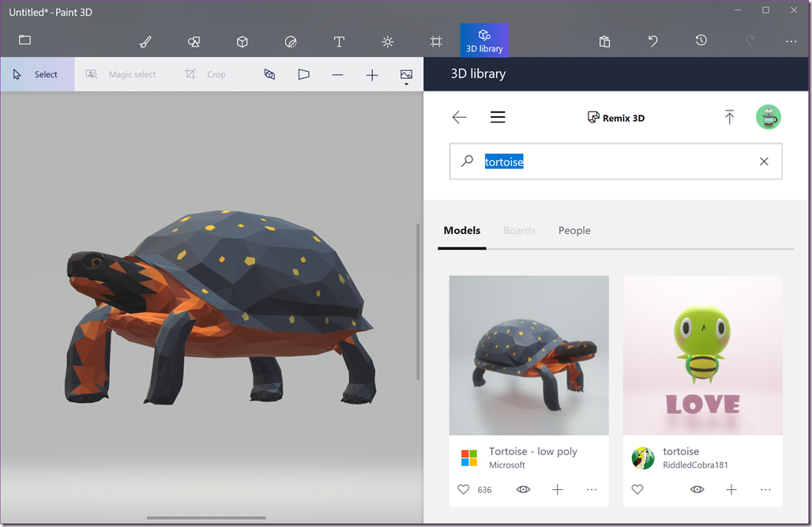812x527 pixels.
Task: Click the 636 likes count
Action: click(x=485, y=490)
